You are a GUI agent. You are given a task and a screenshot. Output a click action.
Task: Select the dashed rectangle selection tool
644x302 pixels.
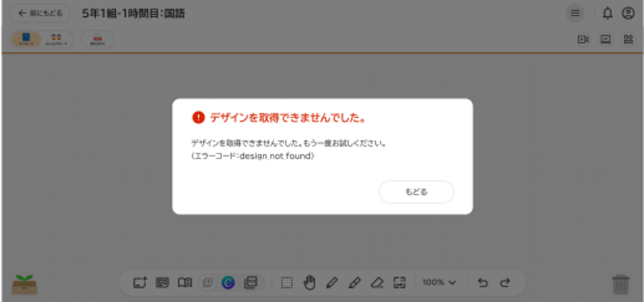(x=287, y=282)
